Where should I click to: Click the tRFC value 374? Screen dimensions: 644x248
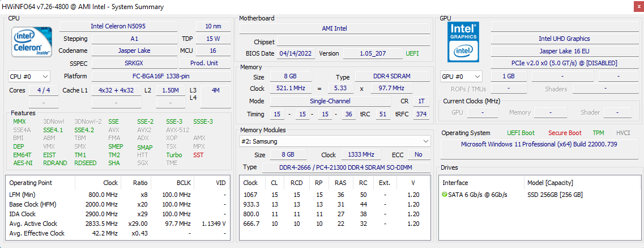422,114
